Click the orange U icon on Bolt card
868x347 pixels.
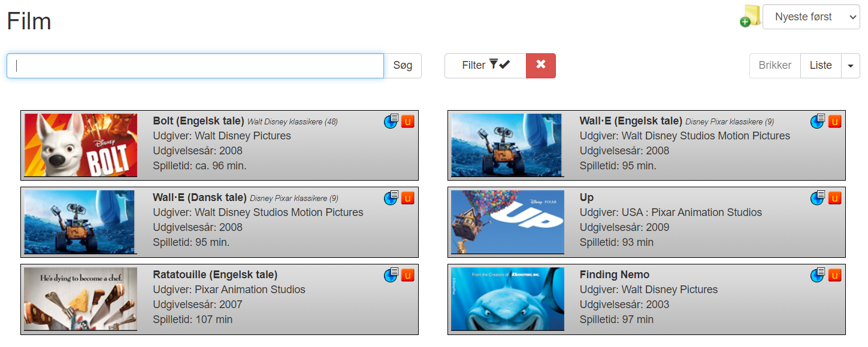[408, 121]
